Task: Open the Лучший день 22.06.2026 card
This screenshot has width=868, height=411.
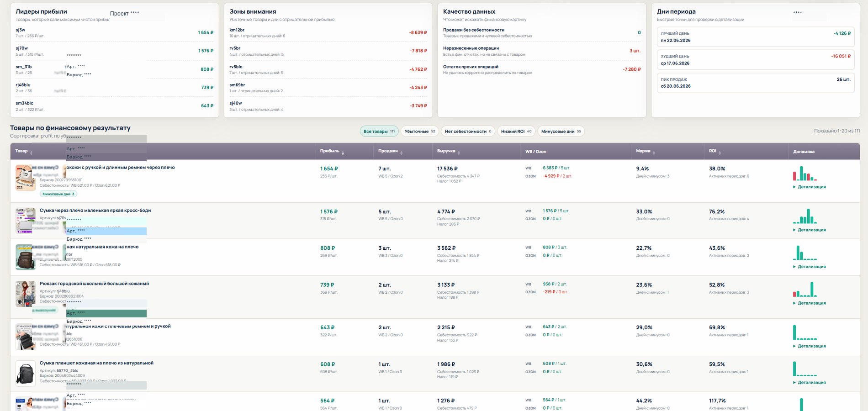Action: point(756,37)
